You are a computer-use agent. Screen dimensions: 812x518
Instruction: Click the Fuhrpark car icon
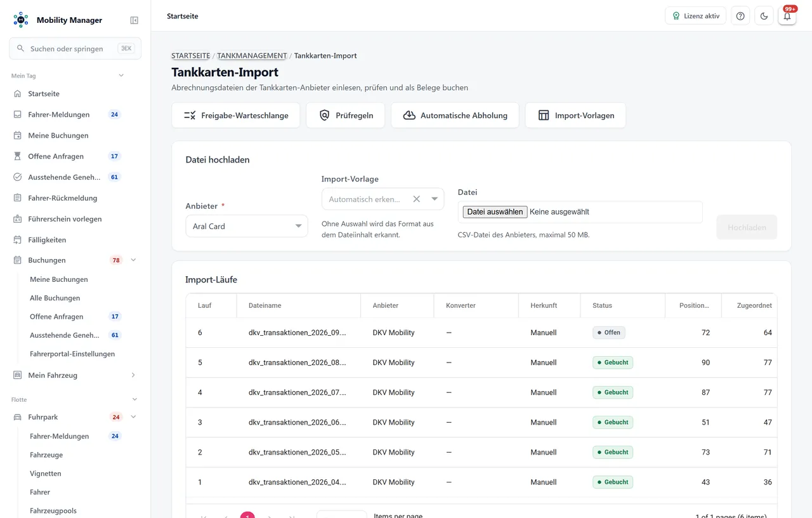(x=17, y=417)
